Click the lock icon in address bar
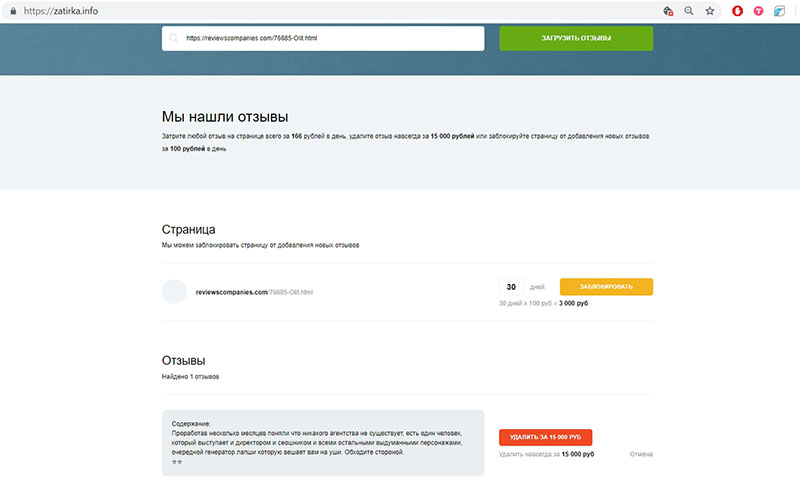This screenshot has height=481, width=800. coord(13,11)
